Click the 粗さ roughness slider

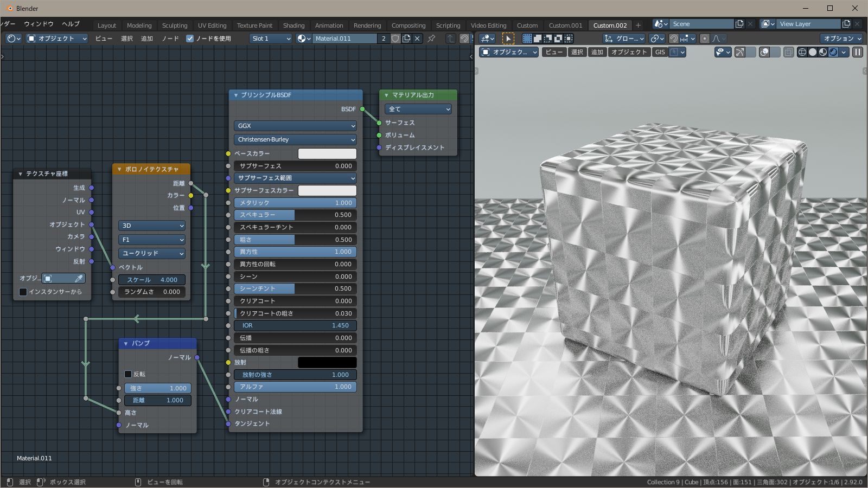296,240
